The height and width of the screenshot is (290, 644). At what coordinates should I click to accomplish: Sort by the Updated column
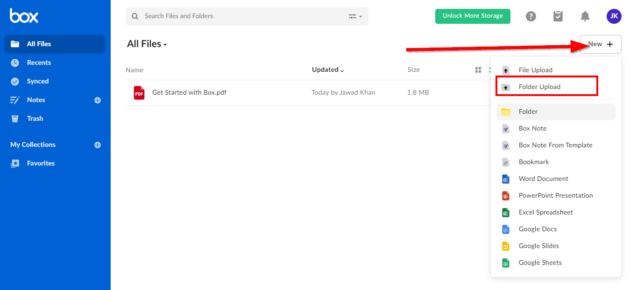[328, 70]
